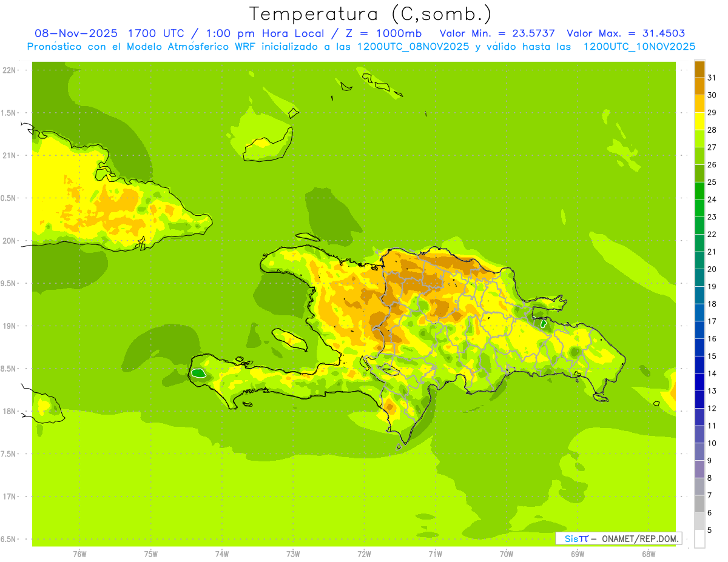
Task: Click the 'ONAMET/REP.DOM.' credit label
Action: (x=640, y=538)
